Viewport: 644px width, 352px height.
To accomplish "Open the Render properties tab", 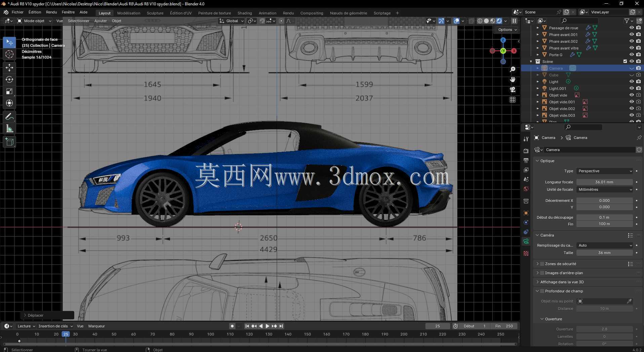I will pyautogui.click(x=526, y=151).
